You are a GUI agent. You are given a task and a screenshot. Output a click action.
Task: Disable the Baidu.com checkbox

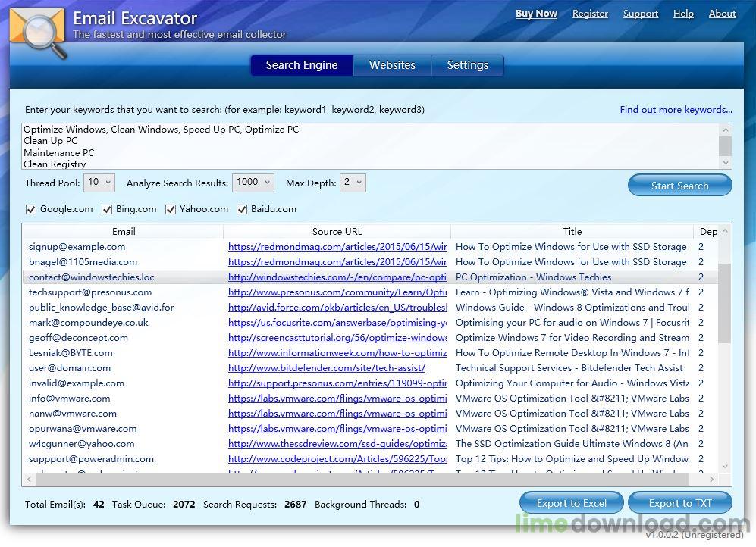243,209
